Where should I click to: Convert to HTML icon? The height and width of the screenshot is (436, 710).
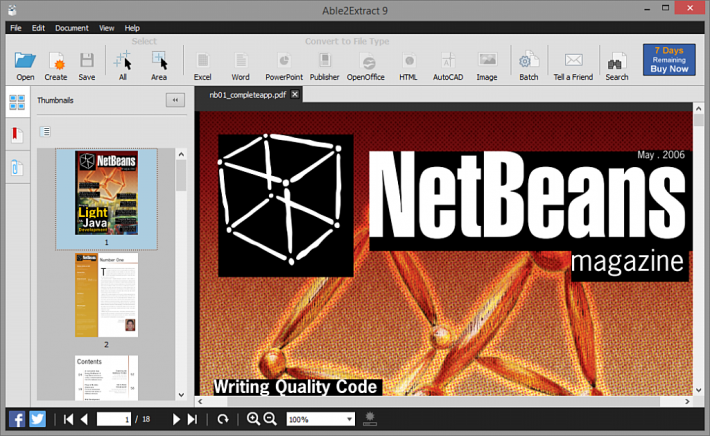[408, 60]
